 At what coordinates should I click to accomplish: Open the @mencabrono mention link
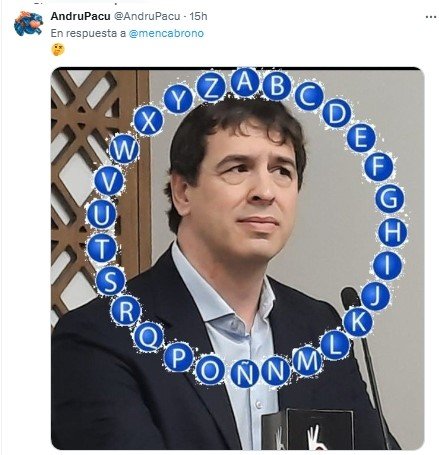pos(166,33)
